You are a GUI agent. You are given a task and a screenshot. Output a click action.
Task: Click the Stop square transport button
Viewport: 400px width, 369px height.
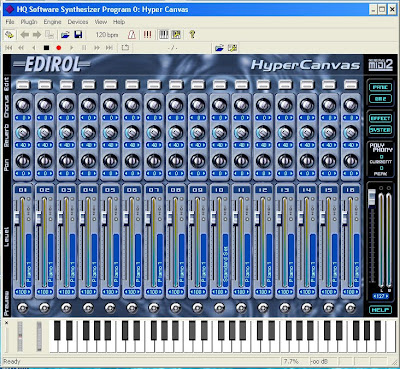coord(46,48)
